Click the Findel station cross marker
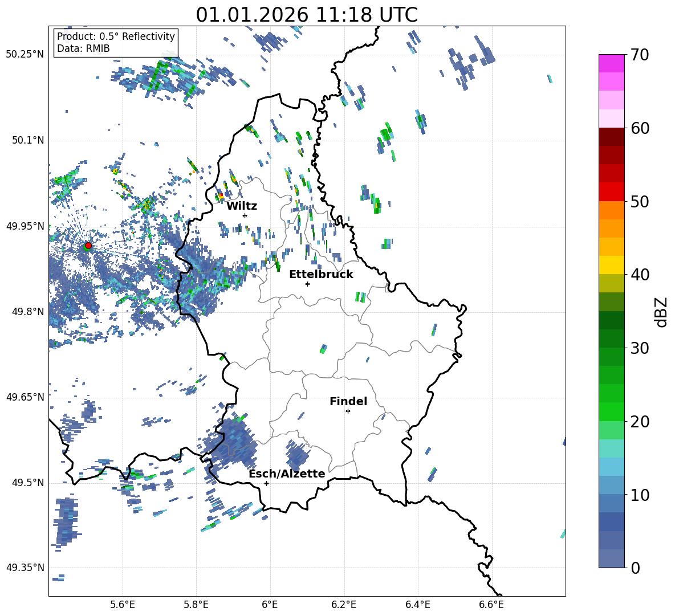 [348, 411]
